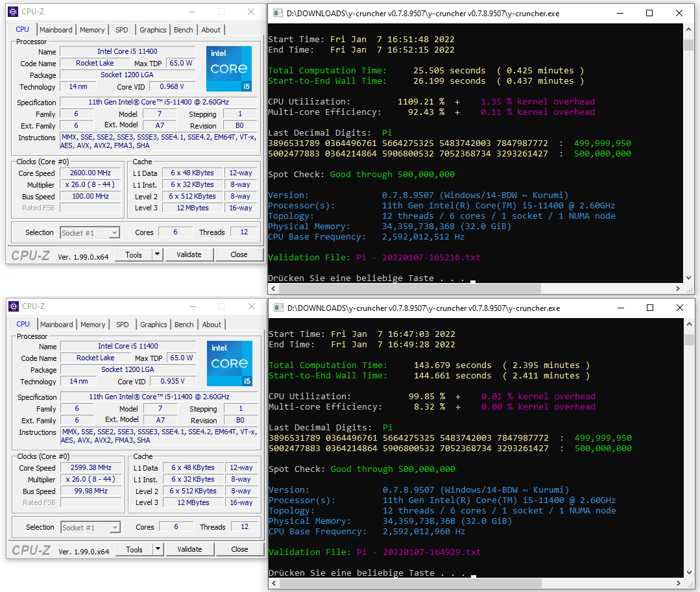
Task: Click the y-cruncher console icon in upper window title
Action: coord(278,14)
